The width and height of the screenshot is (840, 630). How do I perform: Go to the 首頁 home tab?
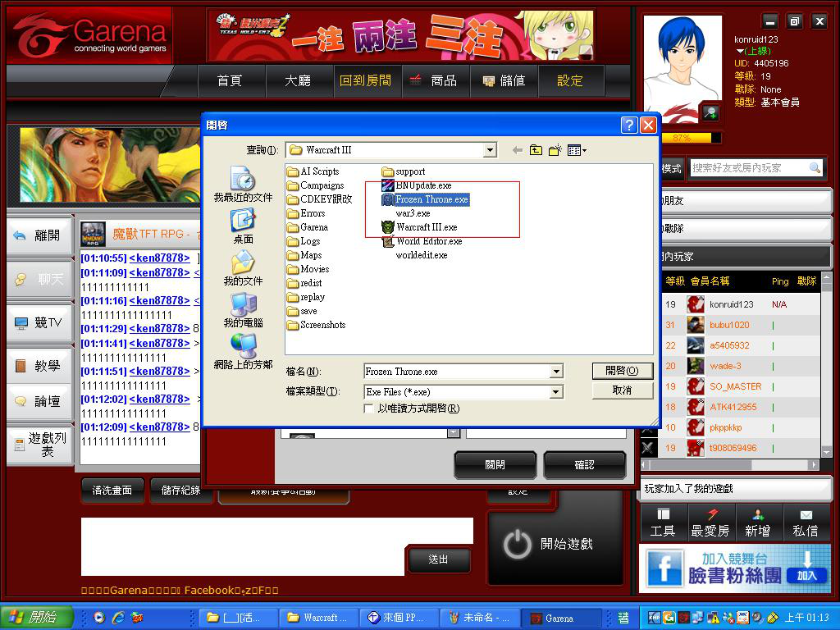[x=231, y=81]
